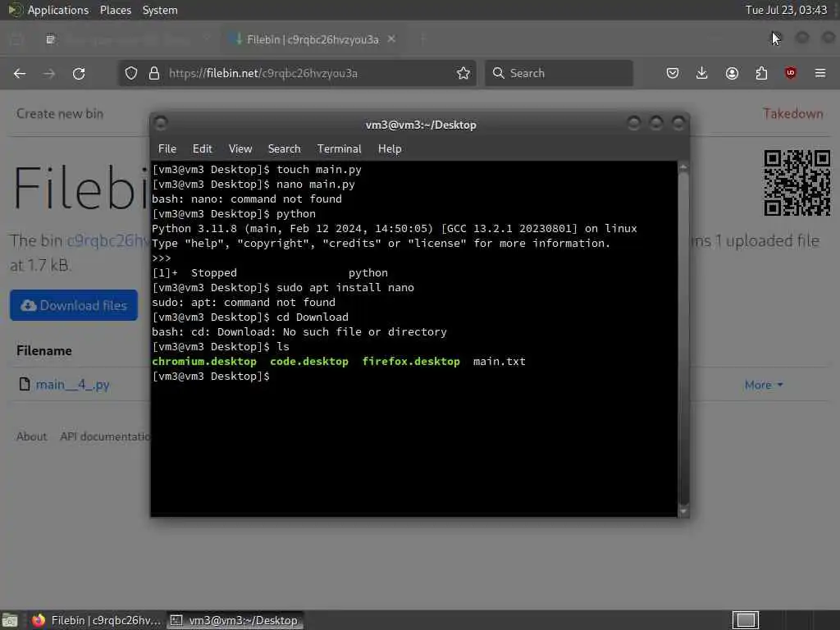Close the Filebin browser tab
The height and width of the screenshot is (630, 840).
pyautogui.click(x=391, y=39)
